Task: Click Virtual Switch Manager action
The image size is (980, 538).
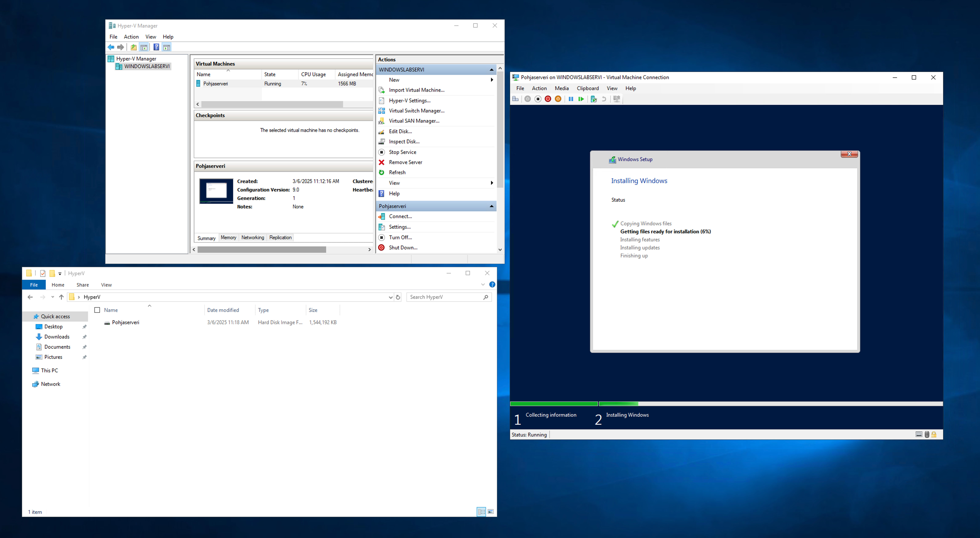Action: coord(416,111)
